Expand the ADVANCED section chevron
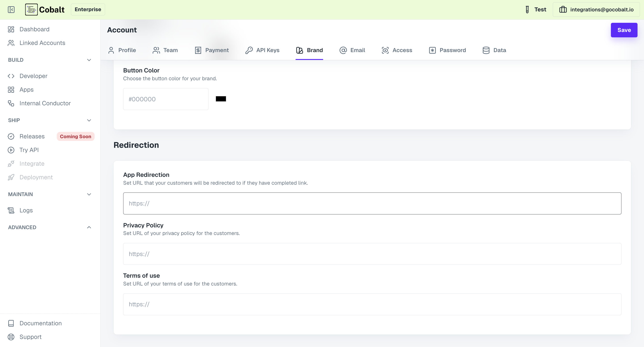 [89, 227]
